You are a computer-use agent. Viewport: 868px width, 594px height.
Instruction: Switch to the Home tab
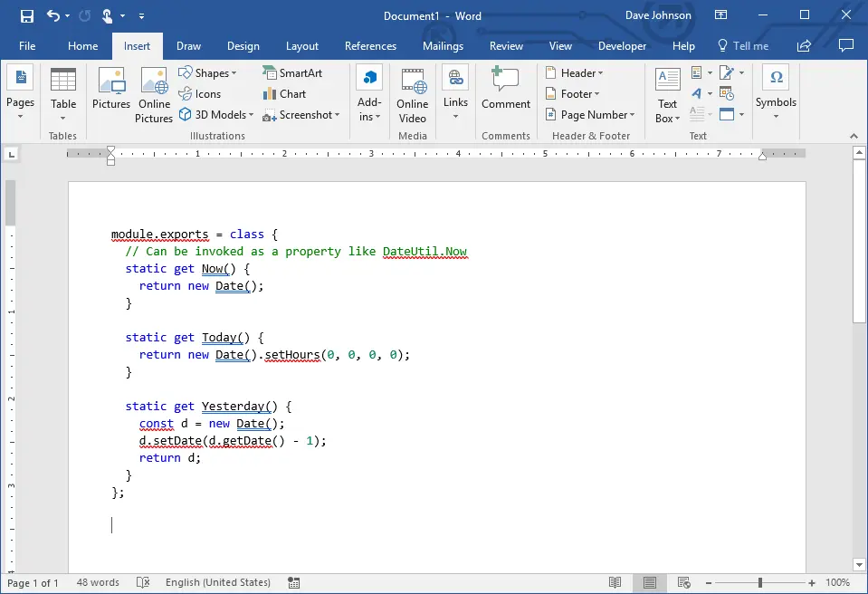click(x=83, y=46)
